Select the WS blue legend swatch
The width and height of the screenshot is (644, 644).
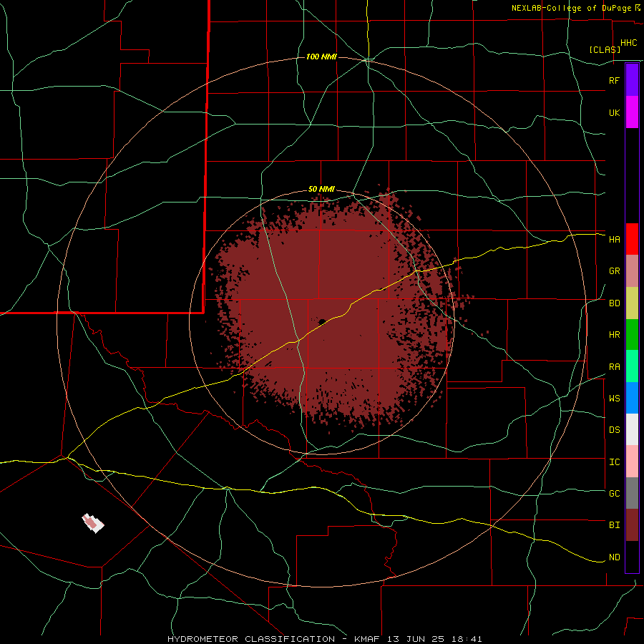coord(632,398)
